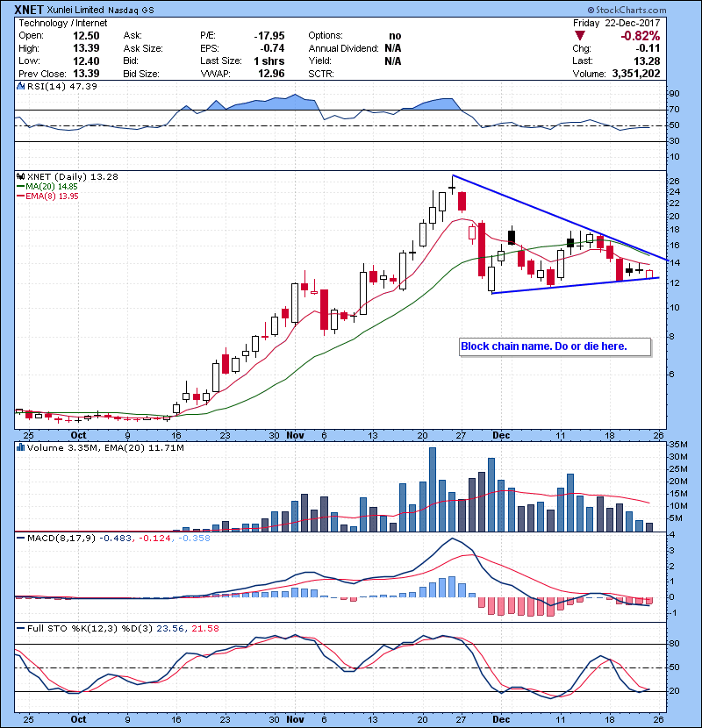Viewport: 702px width, 728px height.
Task: Click the -0.82% percent change
Action: (641, 36)
